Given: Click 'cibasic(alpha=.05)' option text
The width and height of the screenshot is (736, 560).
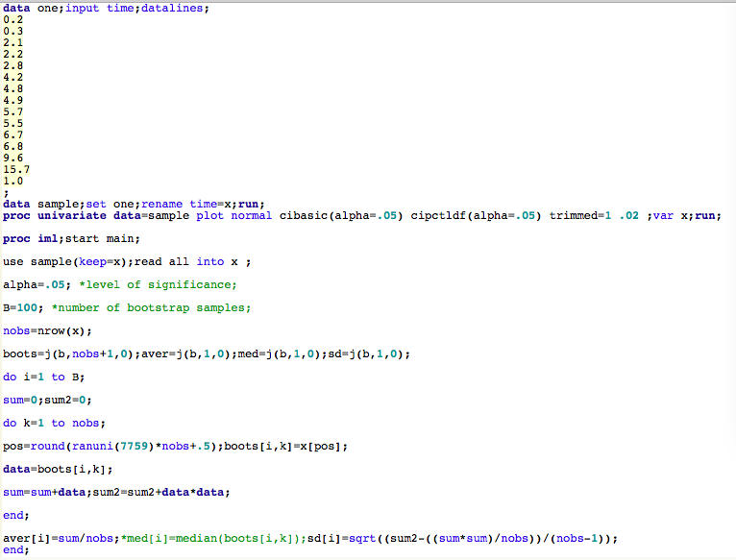Looking at the screenshot, I should point(341,215).
